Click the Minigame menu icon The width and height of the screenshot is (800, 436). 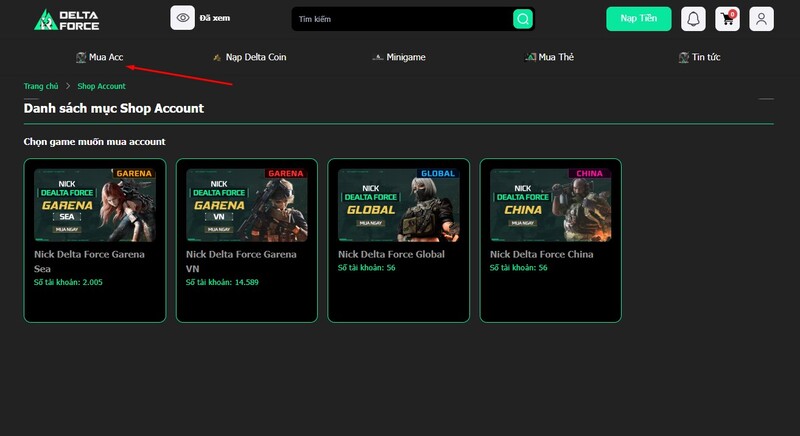(378, 58)
